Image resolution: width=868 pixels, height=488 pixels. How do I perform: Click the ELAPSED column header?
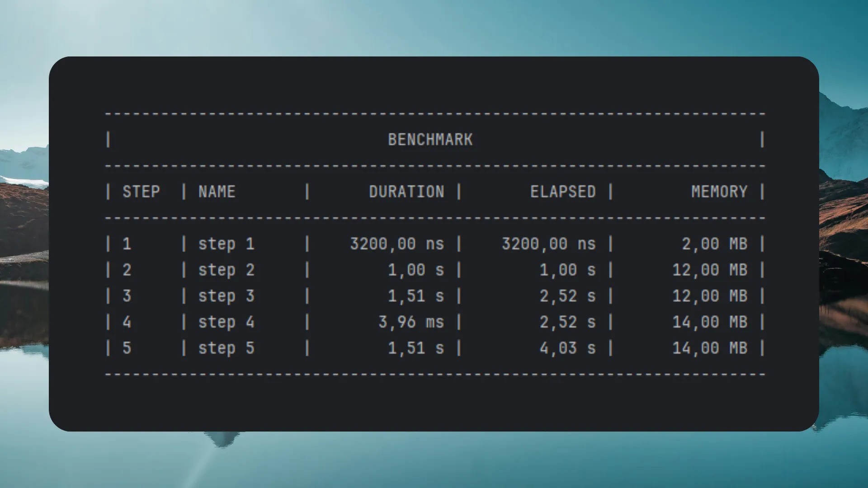563,192
